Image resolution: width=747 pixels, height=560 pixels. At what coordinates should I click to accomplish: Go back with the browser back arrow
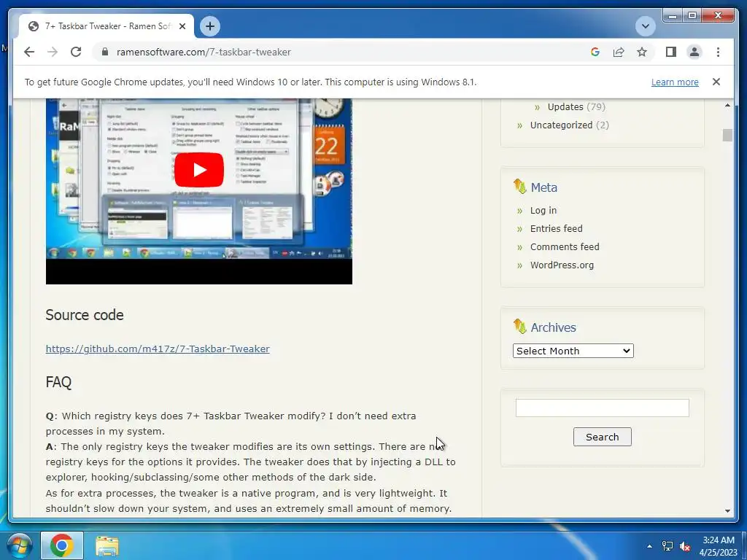click(29, 52)
